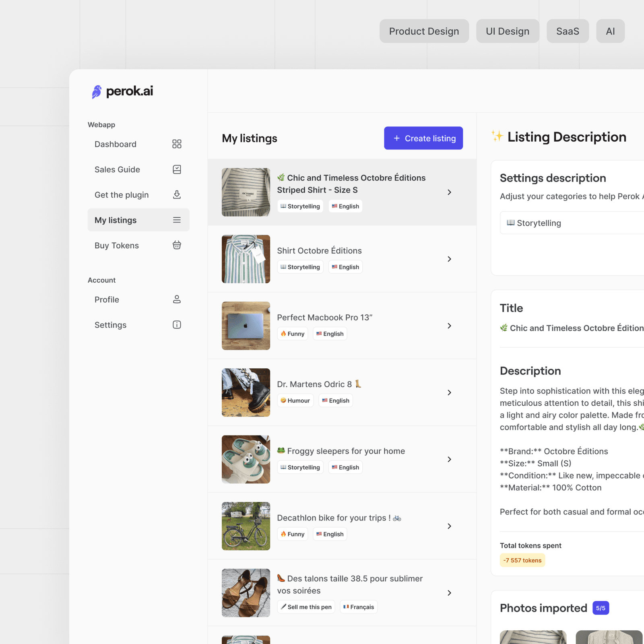Click the Settings info icon
Viewport: 644px width, 644px height.
(x=177, y=325)
